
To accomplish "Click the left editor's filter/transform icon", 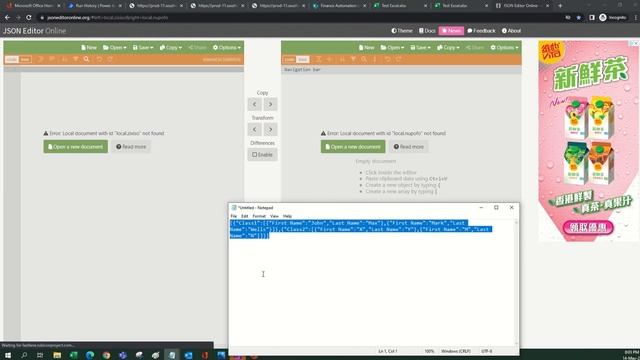I will pos(76,60).
